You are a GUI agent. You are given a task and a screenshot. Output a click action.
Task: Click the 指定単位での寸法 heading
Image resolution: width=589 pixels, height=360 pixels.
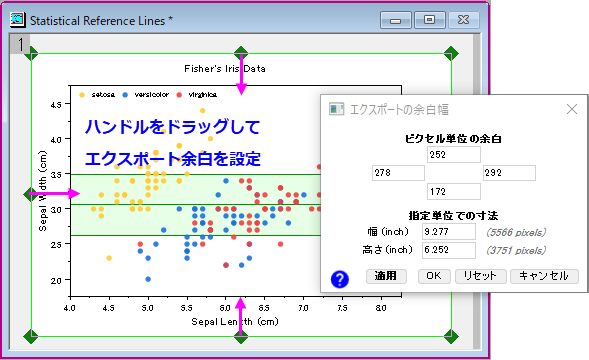pos(453,216)
